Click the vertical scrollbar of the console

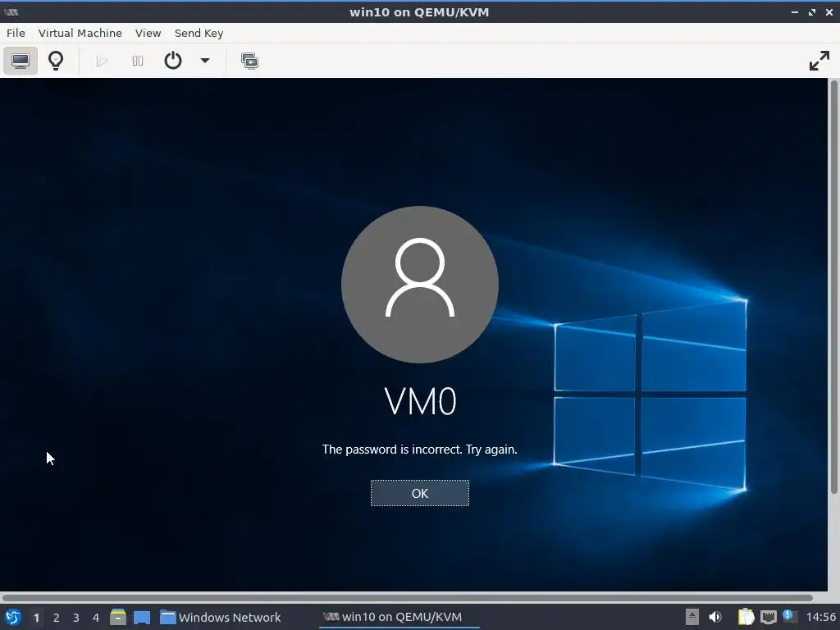(x=834, y=286)
